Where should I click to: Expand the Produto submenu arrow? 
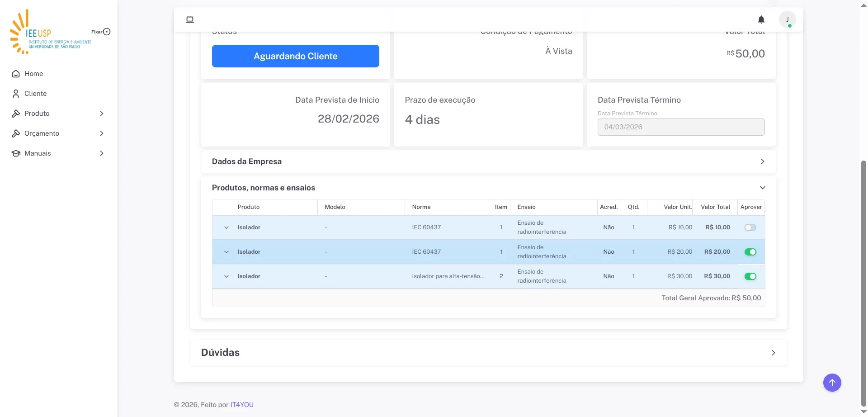pyautogui.click(x=102, y=114)
